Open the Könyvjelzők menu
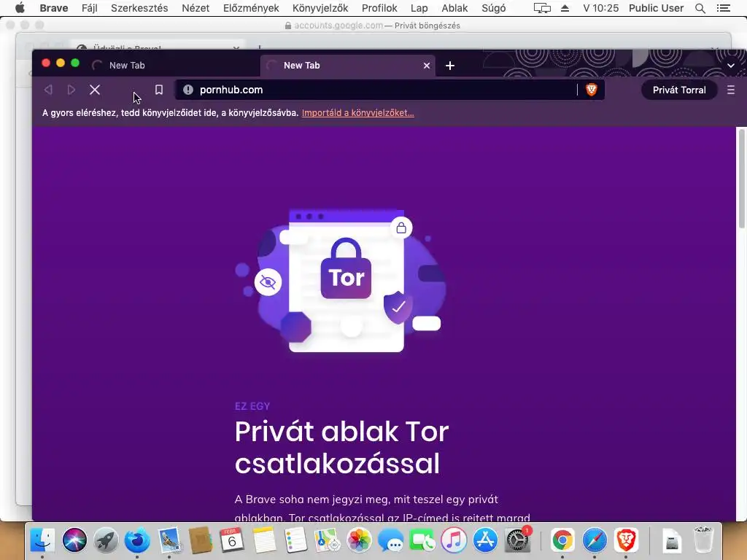 pyautogui.click(x=320, y=8)
